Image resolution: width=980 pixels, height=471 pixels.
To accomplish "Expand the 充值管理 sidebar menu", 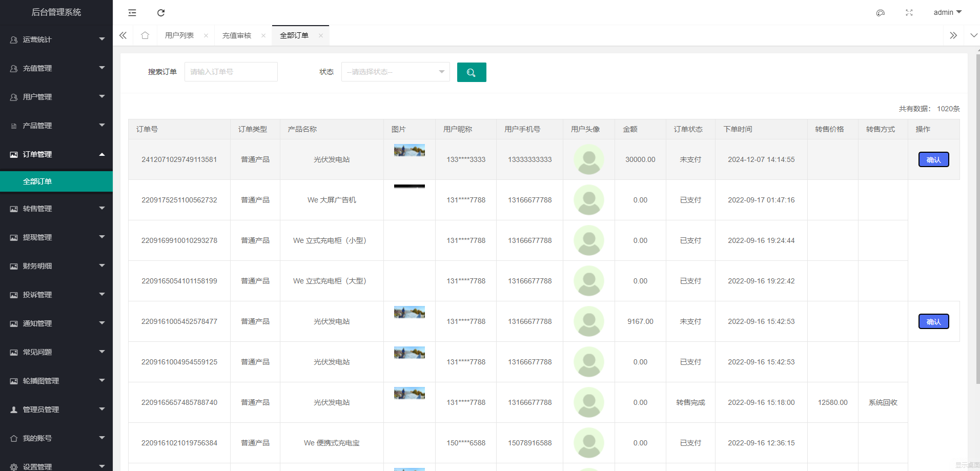I will pyautogui.click(x=56, y=68).
